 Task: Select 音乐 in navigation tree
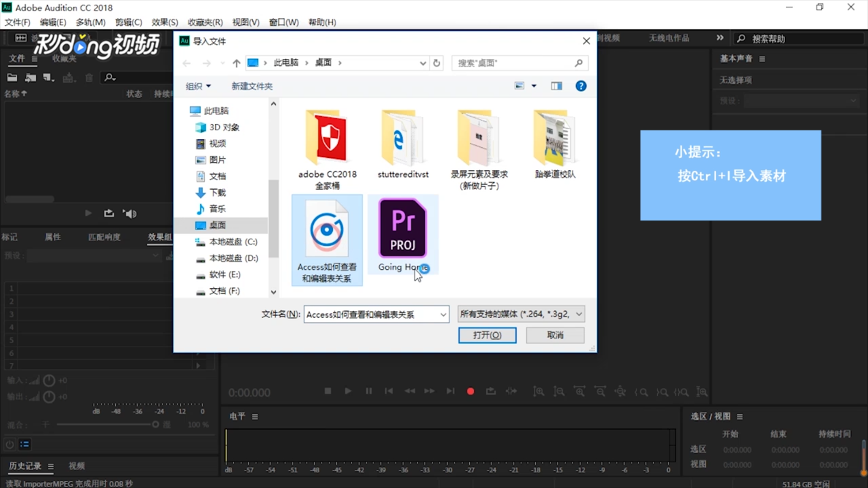(211, 209)
